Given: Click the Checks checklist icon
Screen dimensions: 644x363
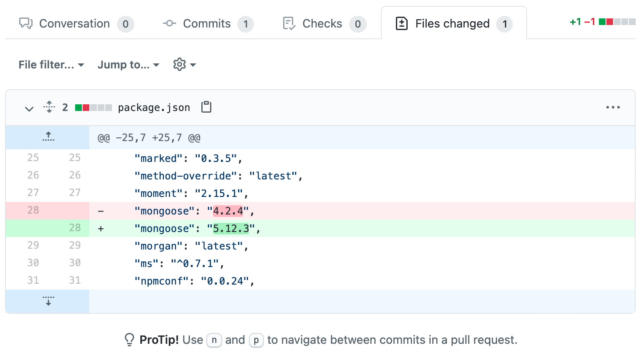Looking at the screenshot, I should click(x=288, y=23).
